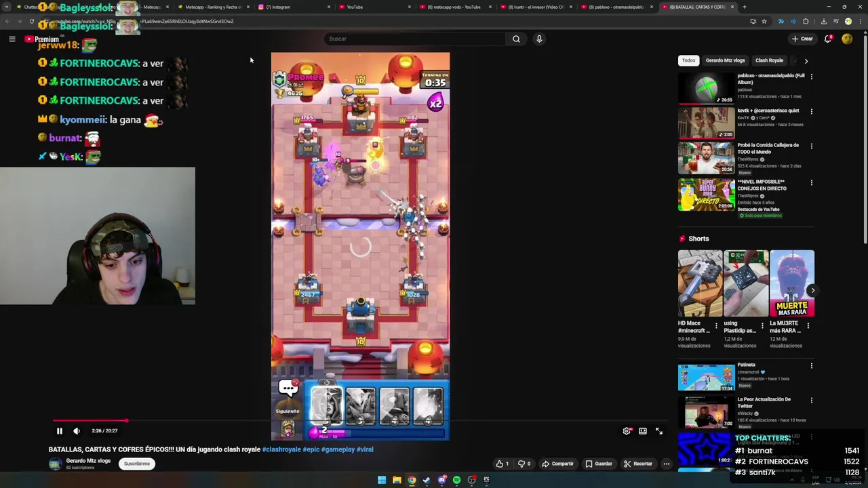
Task: Select the Todos filter chip
Action: 688,60
